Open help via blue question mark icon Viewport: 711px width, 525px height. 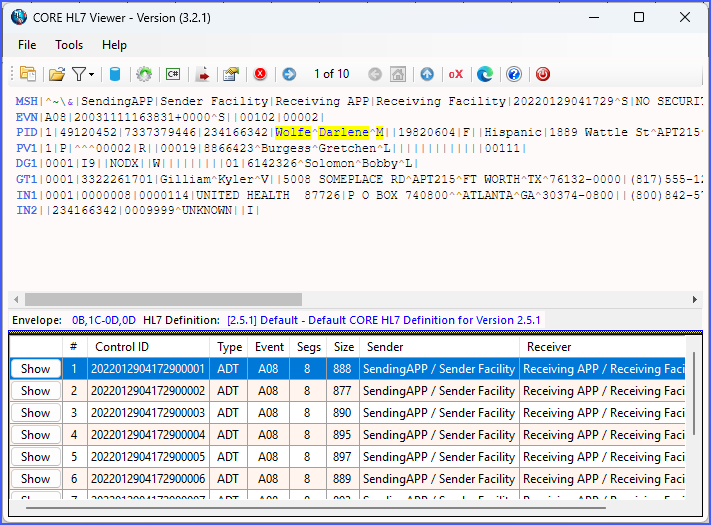tap(514, 74)
